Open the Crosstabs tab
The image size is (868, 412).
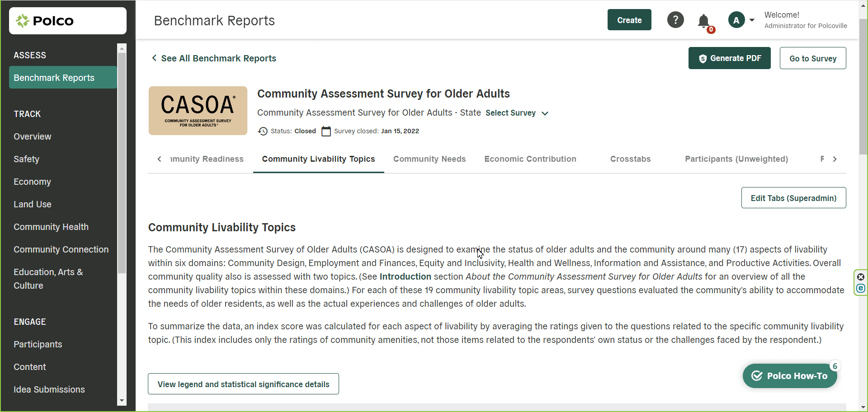630,159
